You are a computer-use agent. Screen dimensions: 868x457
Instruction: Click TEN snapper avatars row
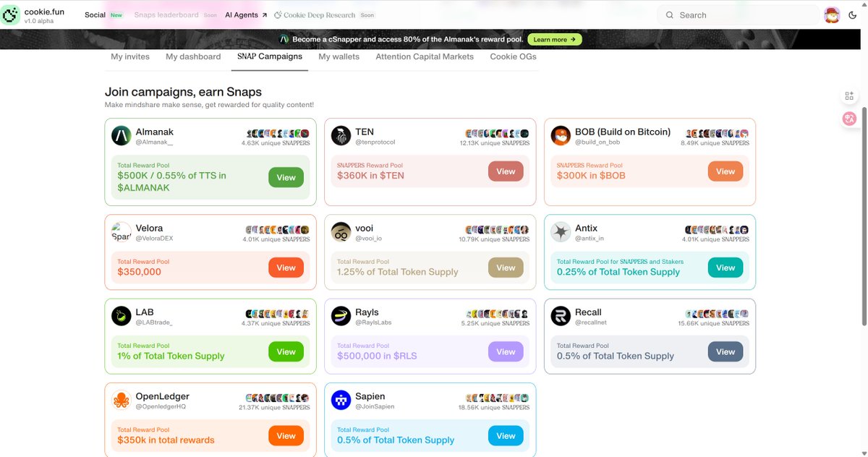(498, 134)
